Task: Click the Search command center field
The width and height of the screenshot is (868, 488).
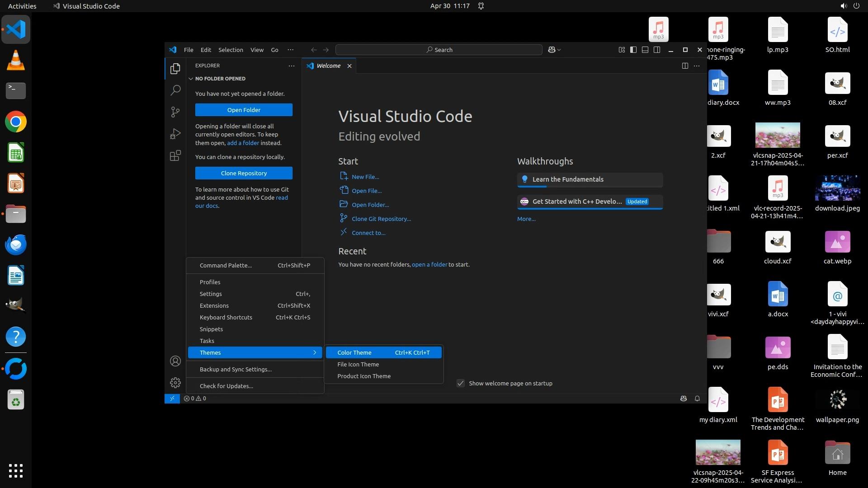Action: 439,50
